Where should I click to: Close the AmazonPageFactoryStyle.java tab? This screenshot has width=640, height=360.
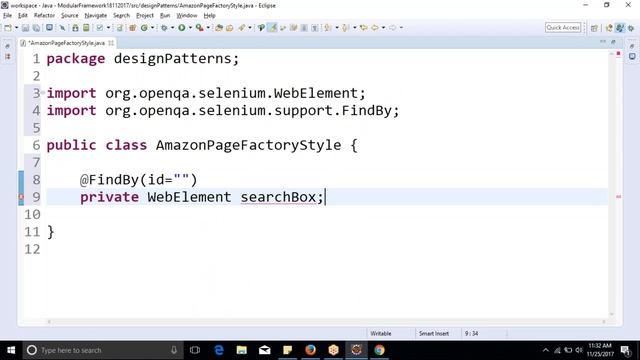point(111,43)
